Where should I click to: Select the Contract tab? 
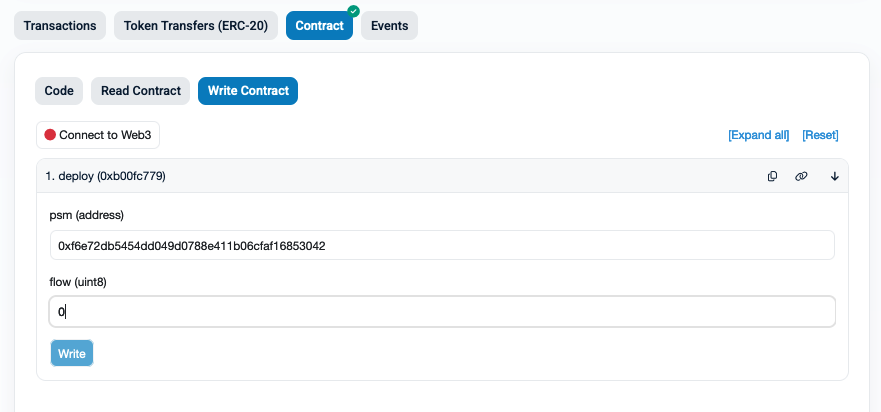pos(319,26)
